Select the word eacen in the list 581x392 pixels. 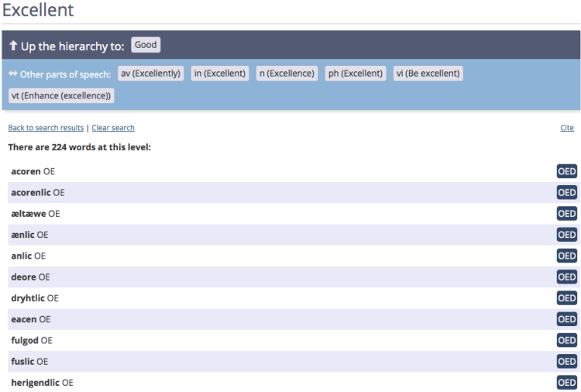click(24, 319)
